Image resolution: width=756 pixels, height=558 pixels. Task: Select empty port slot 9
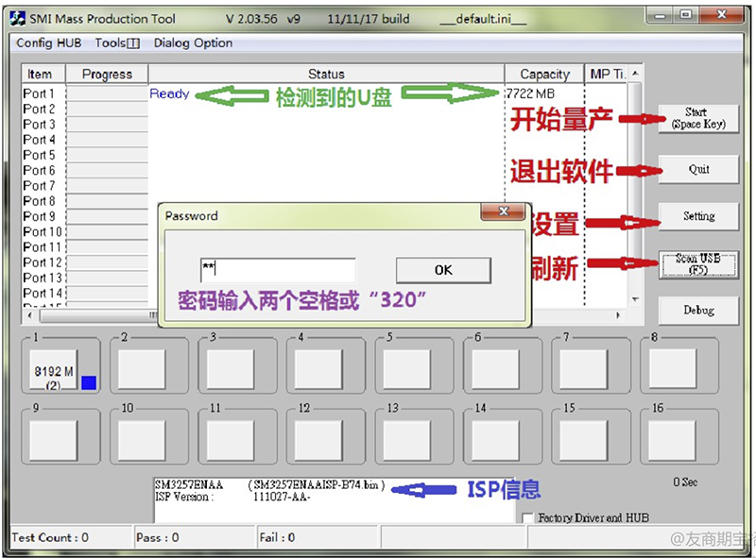54,440
